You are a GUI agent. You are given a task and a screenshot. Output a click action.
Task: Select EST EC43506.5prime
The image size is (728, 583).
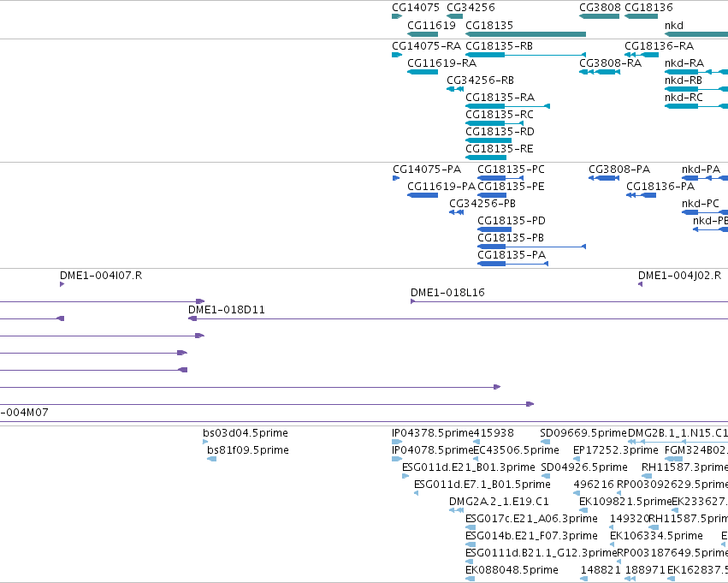[x=516, y=450]
